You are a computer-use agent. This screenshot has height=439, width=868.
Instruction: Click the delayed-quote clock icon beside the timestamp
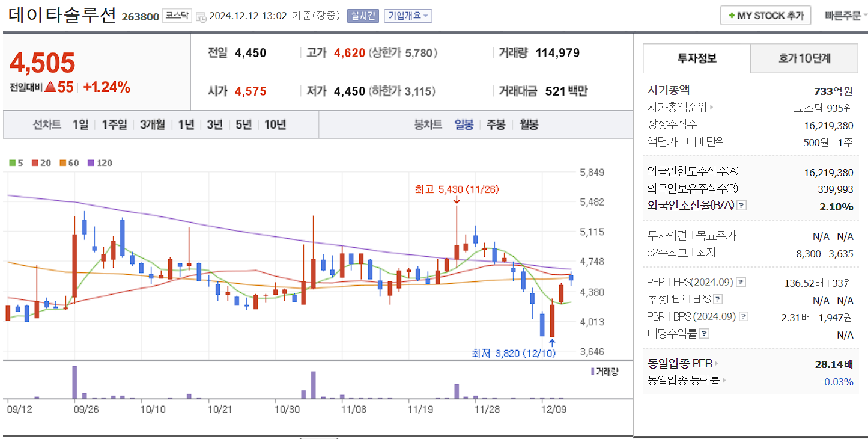201,16
